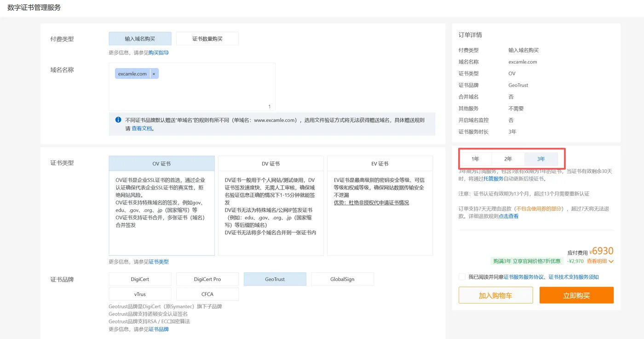This screenshot has height=339, width=644.
Task: Click the 购满3年 discount badge
Action: (x=527, y=261)
